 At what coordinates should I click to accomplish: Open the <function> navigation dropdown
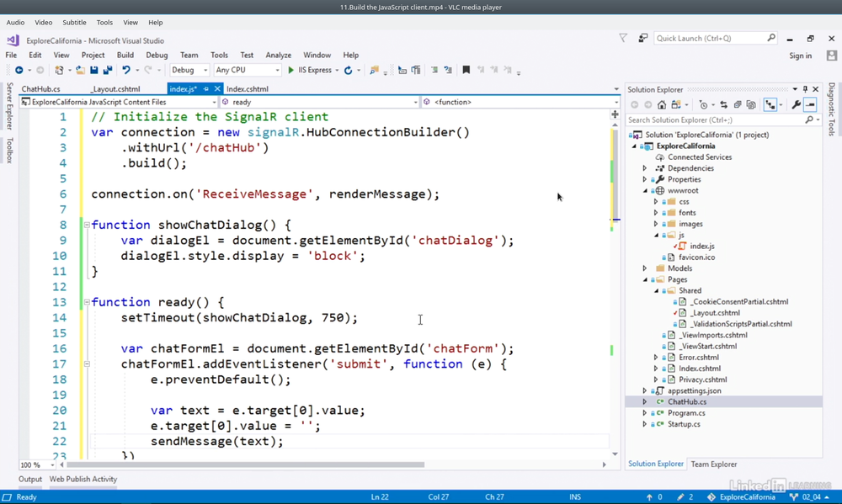[521, 102]
